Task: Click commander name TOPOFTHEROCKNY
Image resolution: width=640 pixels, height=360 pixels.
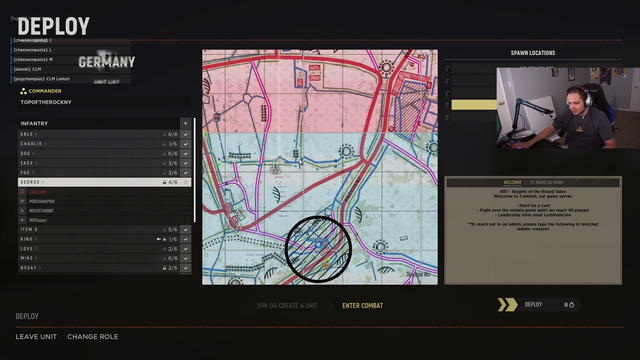Action: click(x=46, y=102)
